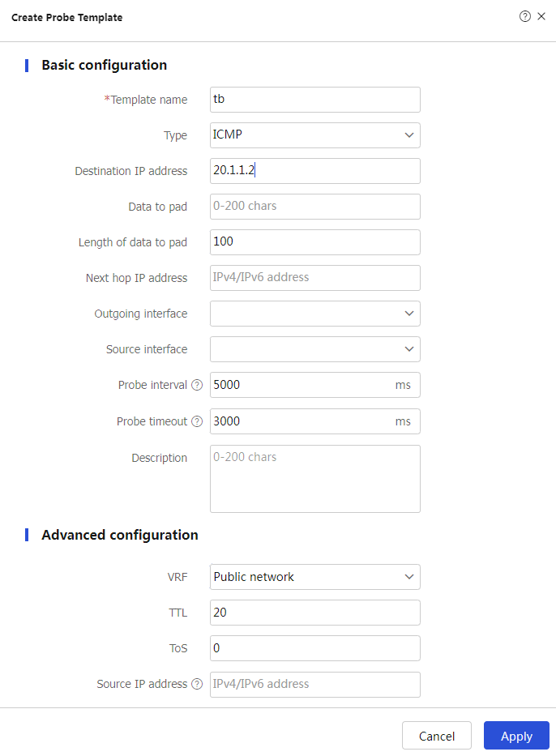
Task: Click the Cancel button
Action: point(436,736)
